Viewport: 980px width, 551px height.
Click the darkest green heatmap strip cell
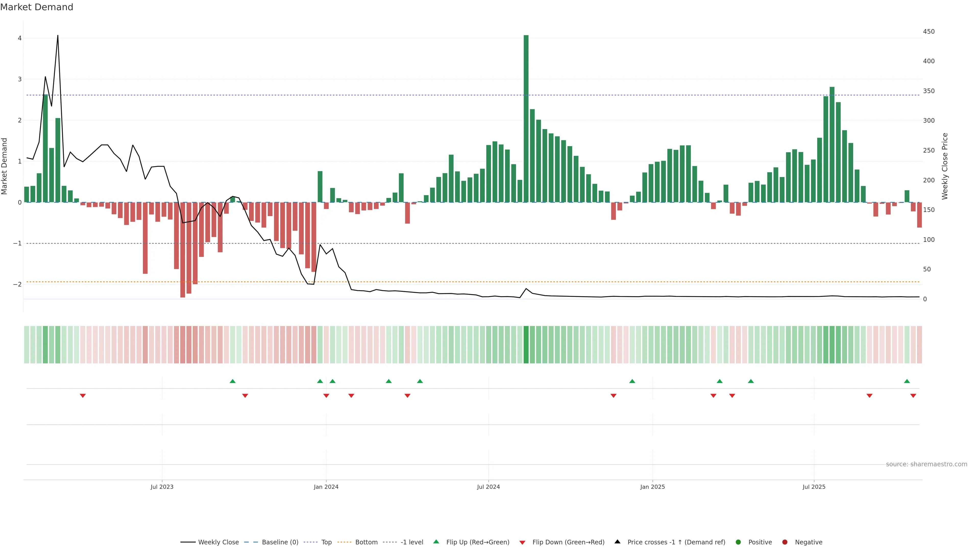526,344
